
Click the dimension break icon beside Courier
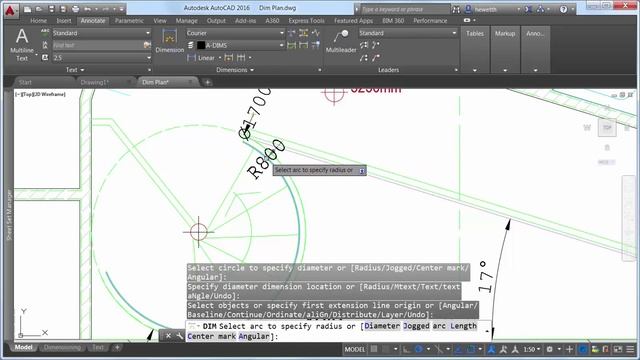pyautogui.click(x=292, y=33)
